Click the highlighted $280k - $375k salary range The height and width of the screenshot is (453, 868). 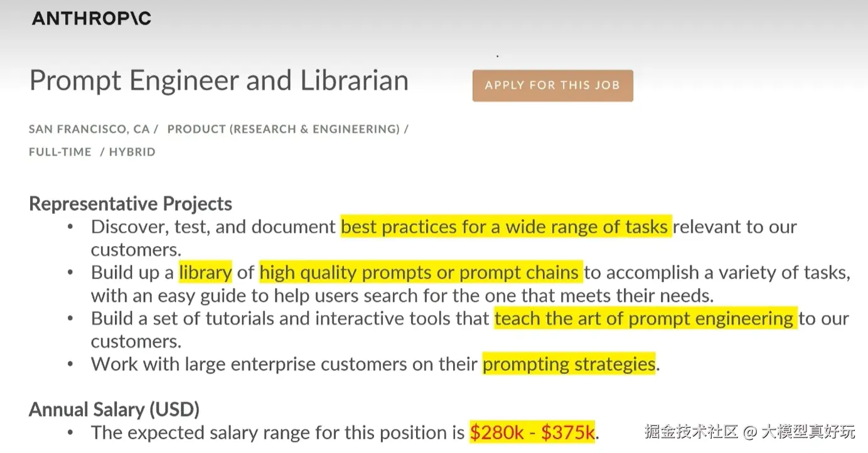tap(532, 432)
